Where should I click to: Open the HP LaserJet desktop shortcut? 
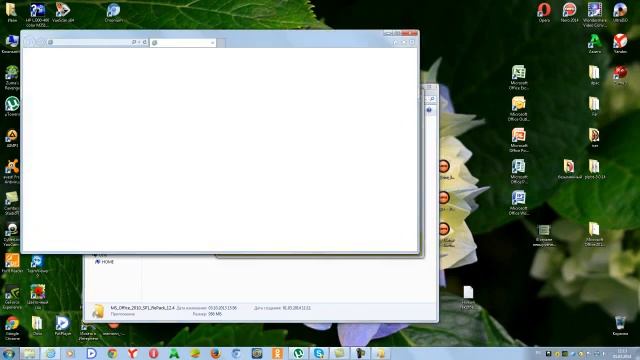(38, 14)
